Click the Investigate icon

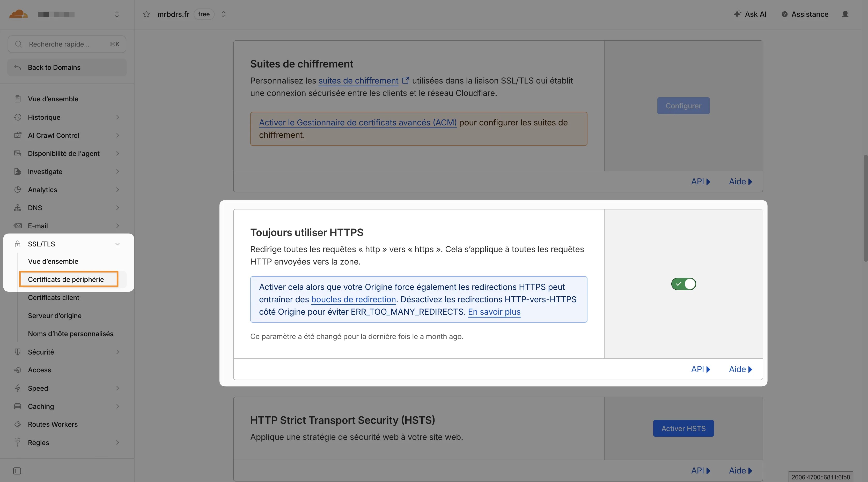click(x=18, y=172)
